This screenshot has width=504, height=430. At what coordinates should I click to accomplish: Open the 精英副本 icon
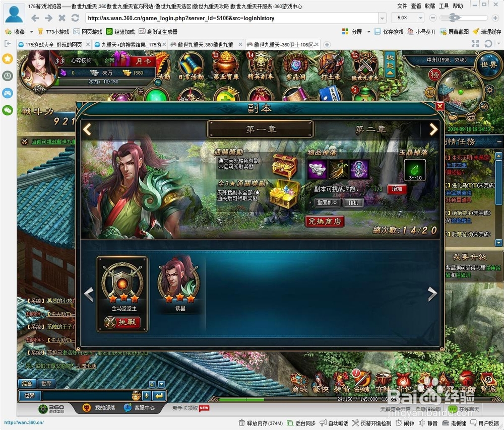261,66
